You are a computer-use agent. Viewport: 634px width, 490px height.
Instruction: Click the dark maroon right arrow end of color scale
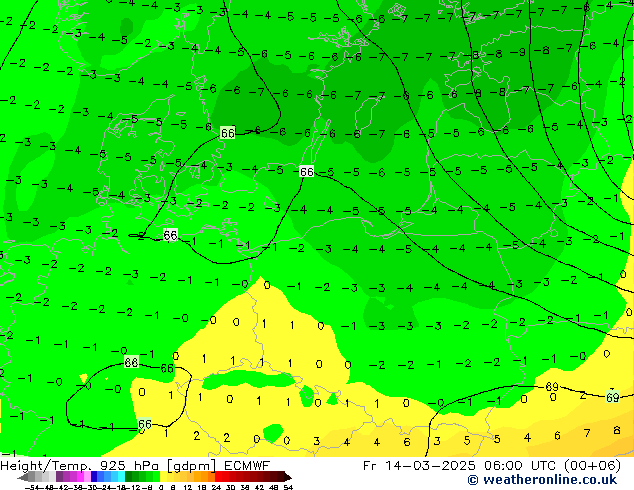(288, 477)
